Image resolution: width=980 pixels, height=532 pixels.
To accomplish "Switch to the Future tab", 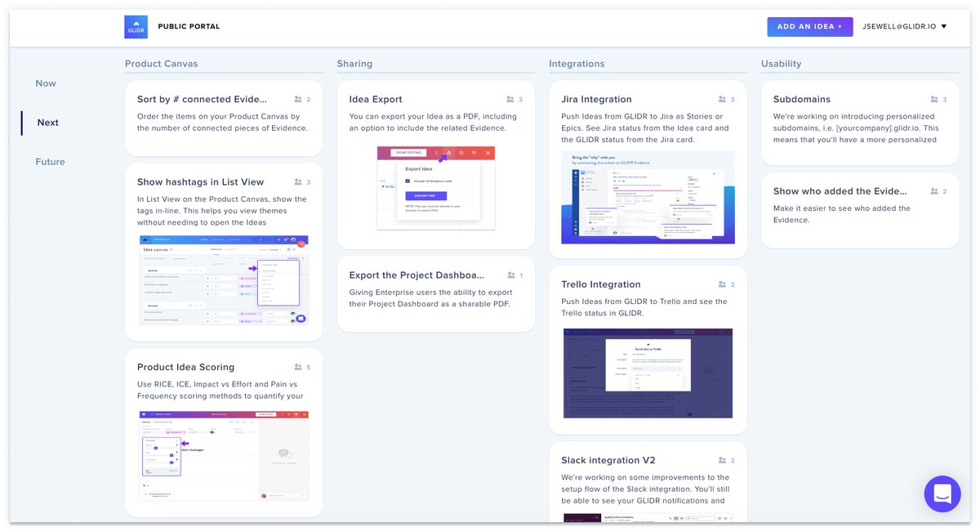I will pyautogui.click(x=50, y=162).
